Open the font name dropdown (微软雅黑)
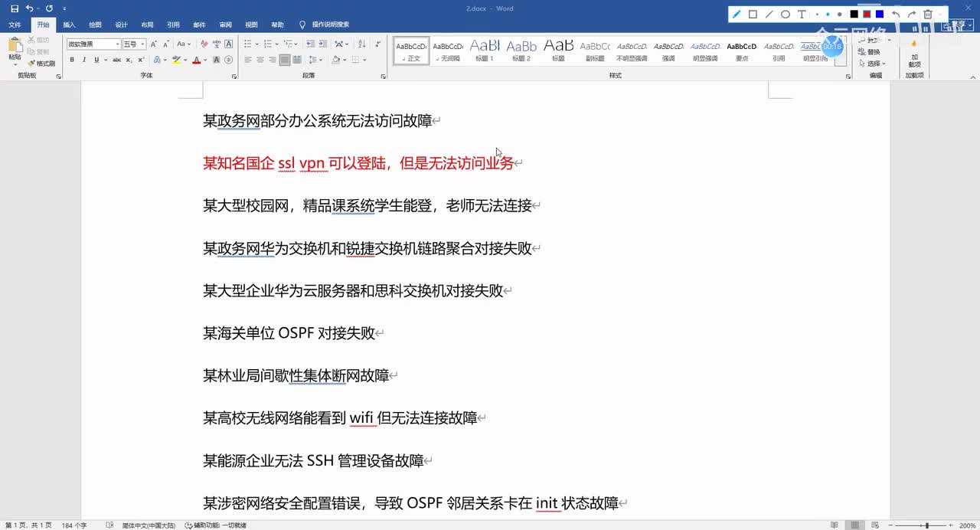980x530 pixels. coord(117,44)
